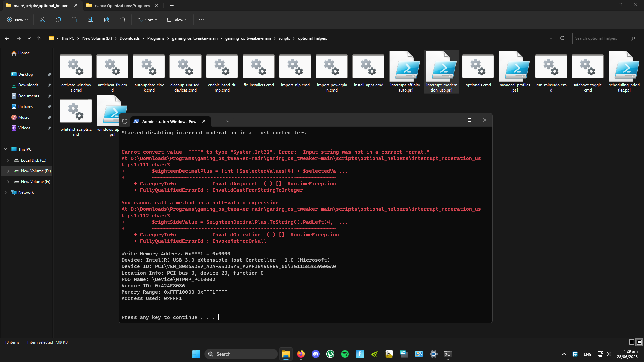Select rawaccel_profiles.ps1 file
The width and height of the screenshot is (644, 362).
(x=515, y=72)
